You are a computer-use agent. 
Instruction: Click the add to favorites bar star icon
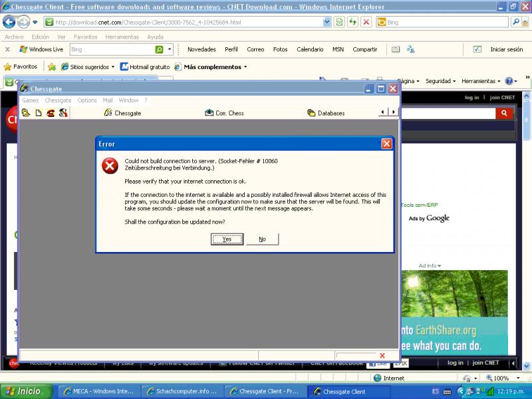[x=52, y=67]
